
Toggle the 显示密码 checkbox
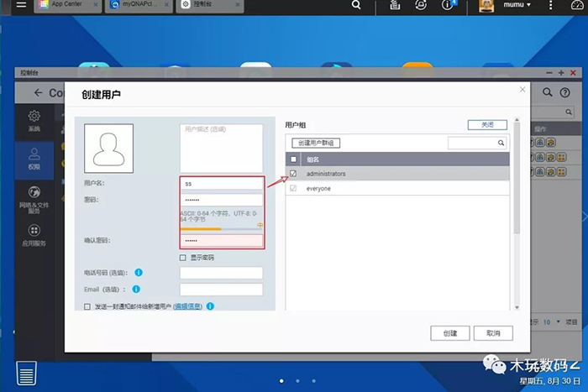182,258
